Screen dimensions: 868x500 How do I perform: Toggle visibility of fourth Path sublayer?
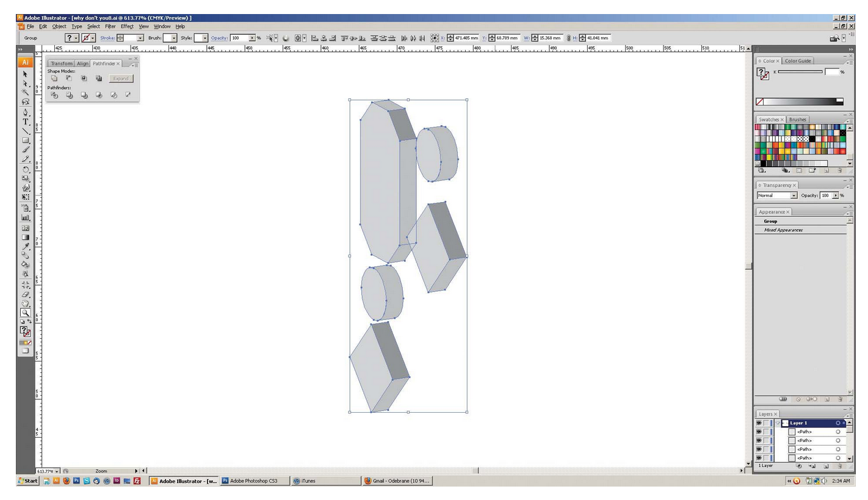tap(759, 458)
